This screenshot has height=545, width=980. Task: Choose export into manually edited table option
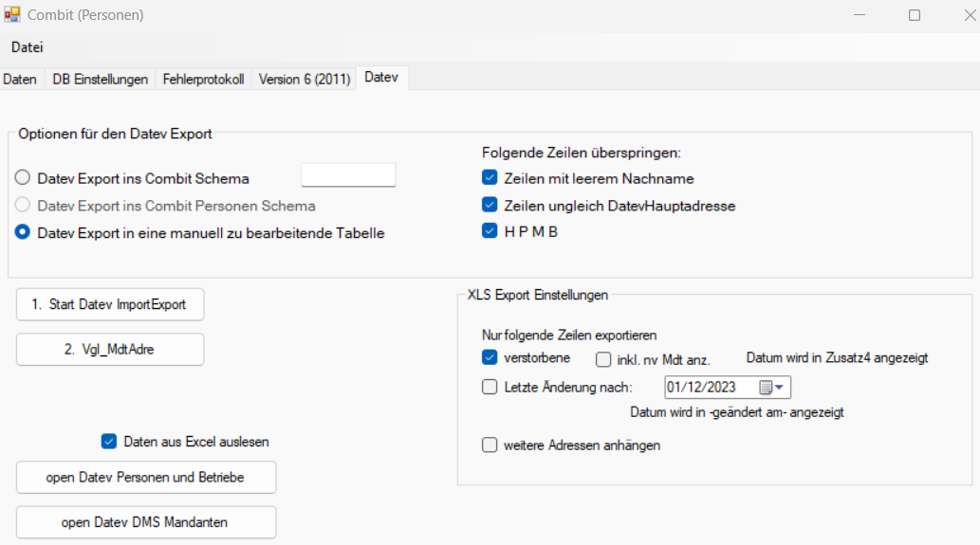23,232
